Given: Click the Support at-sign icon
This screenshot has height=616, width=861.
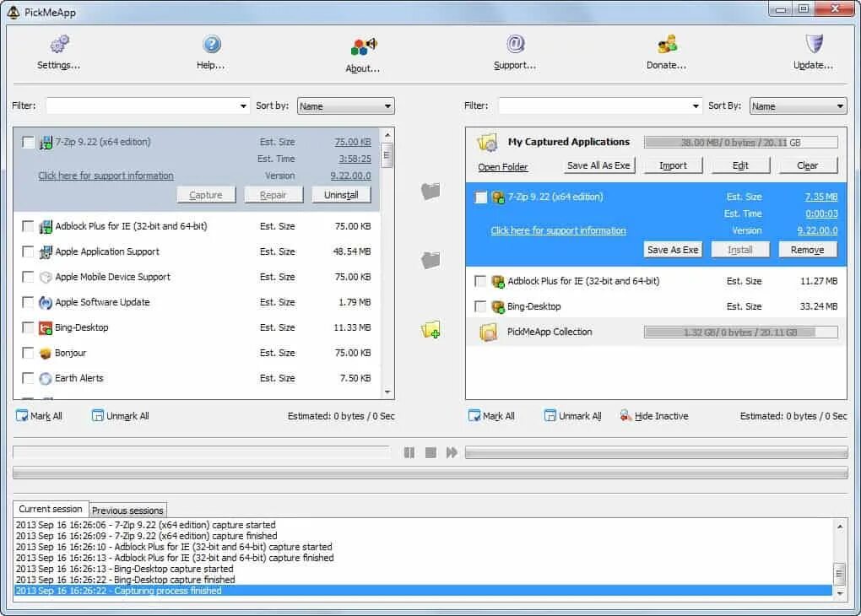Looking at the screenshot, I should click(x=515, y=44).
